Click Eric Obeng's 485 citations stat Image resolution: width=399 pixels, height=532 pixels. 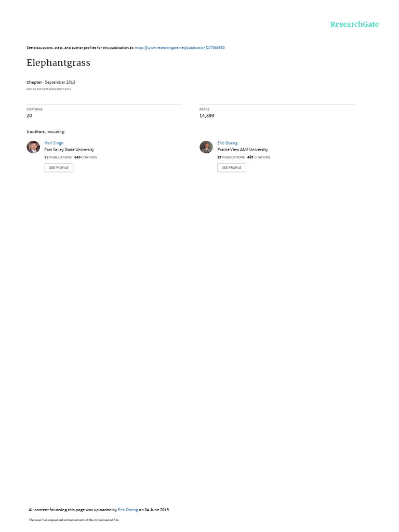tap(259, 157)
